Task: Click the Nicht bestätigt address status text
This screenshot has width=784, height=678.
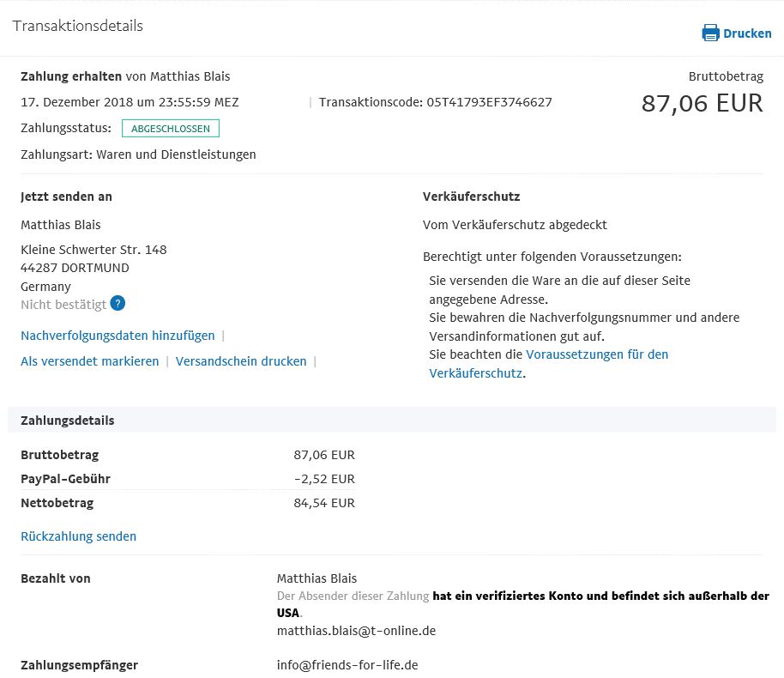Action: [x=63, y=305]
